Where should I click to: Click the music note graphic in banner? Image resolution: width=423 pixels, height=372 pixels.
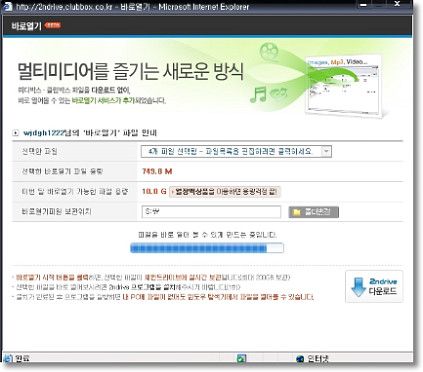point(259,94)
